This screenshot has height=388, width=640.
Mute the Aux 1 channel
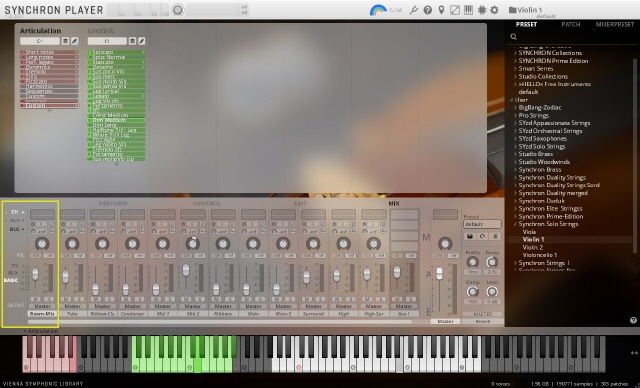pos(398,299)
